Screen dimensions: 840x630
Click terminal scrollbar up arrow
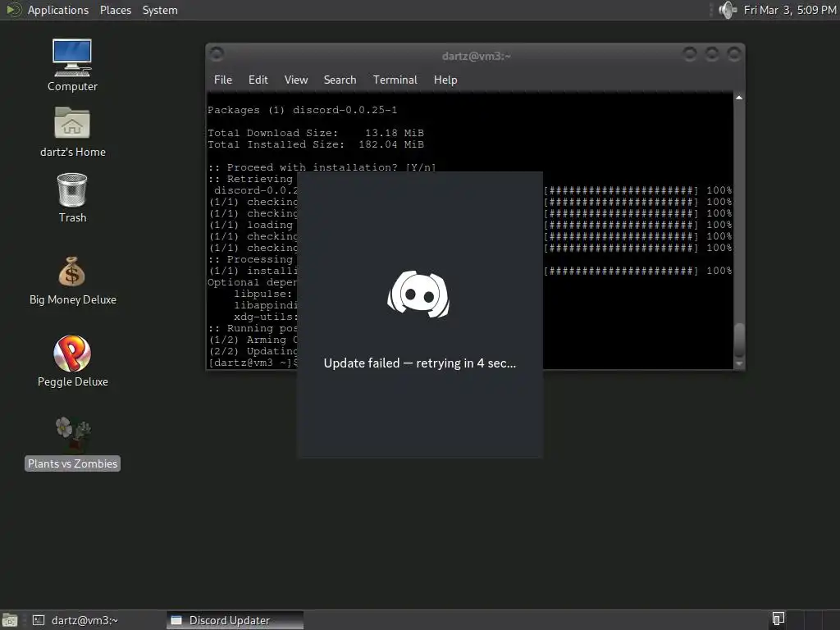[739, 98]
